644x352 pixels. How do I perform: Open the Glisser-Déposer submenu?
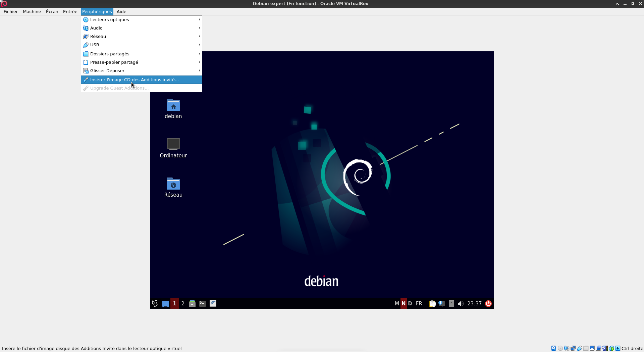(141, 70)
